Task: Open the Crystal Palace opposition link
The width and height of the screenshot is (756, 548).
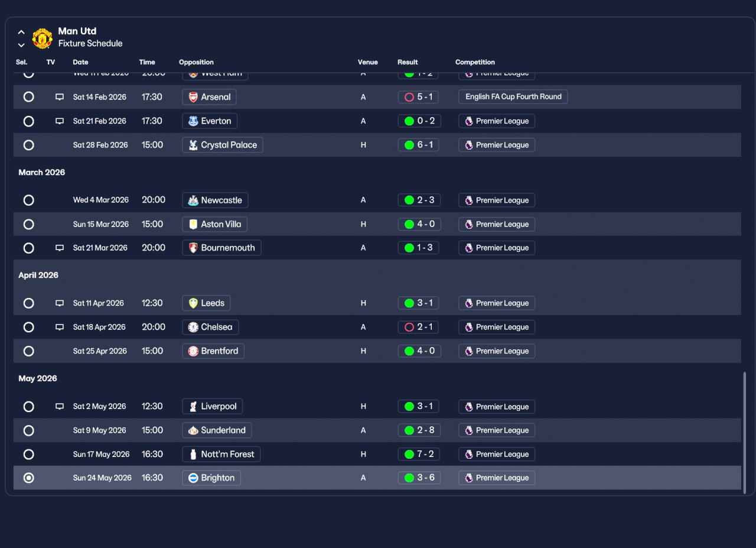Action: click(222, 145)
